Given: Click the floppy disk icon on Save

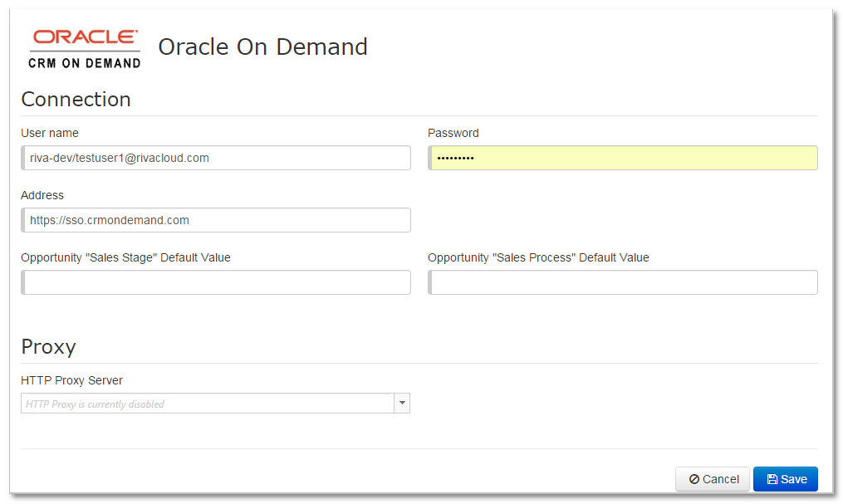Looking at the screenshot, I should coord(772,479).
